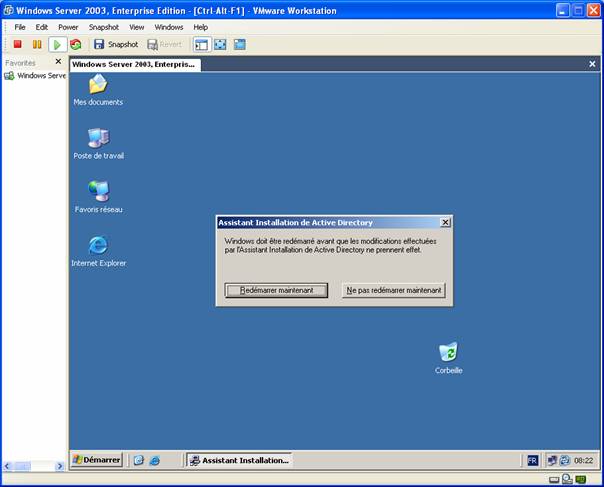
Task: Click the yellow Suspend pause icon
Action: click(37, 44)
